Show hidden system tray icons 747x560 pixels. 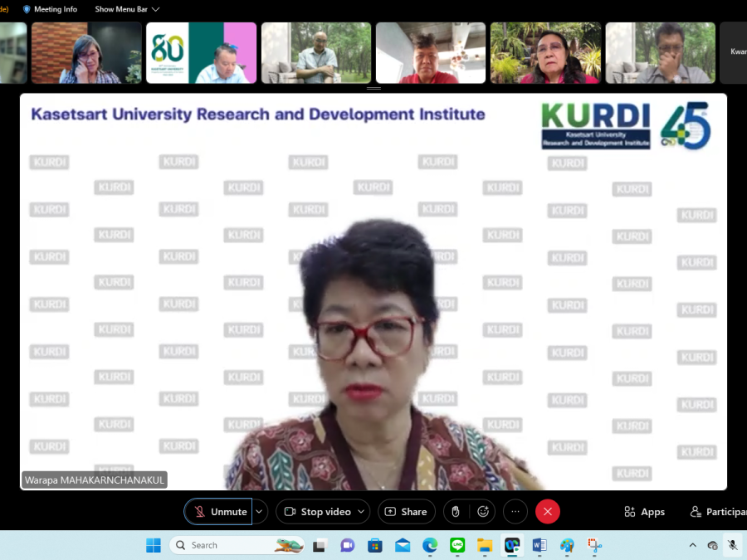click(692, 545)
